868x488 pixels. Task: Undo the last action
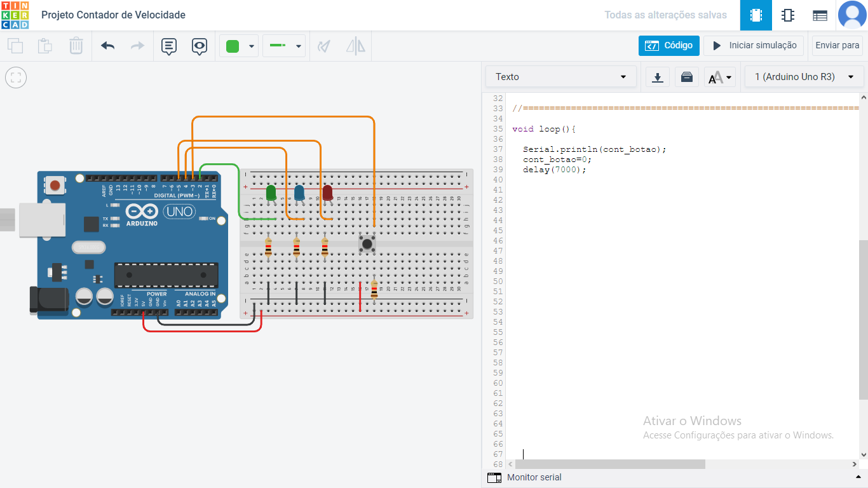click(x=107, y=46)
